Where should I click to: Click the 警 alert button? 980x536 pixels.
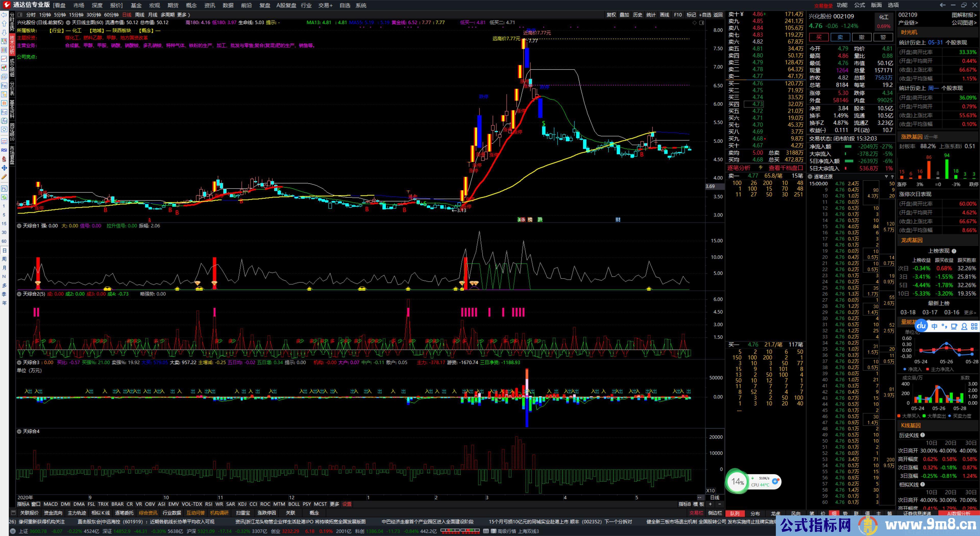point(883,37)
